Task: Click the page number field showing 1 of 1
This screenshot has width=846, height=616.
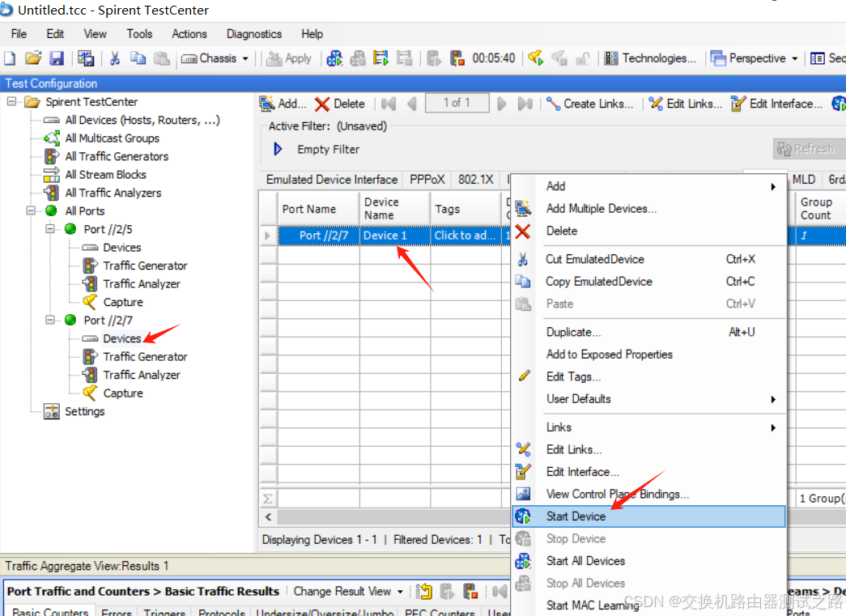Action: pos(457,103)
